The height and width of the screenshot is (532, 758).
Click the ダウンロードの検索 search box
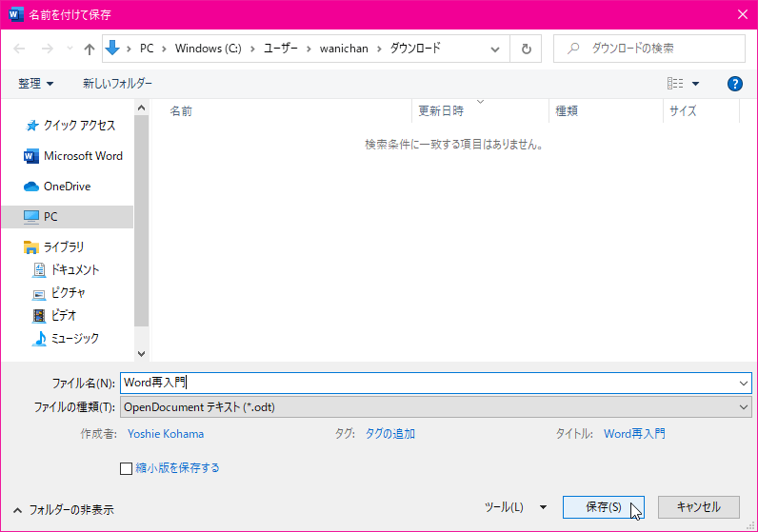point(648,49)
